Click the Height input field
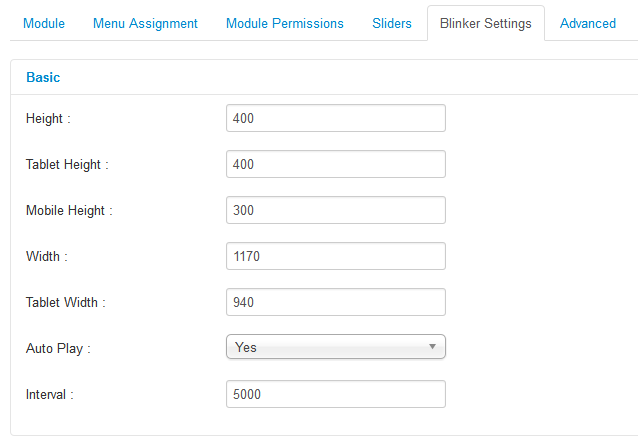Image resolution: width=638 pixels, height=444 pixels. point(335,118)
